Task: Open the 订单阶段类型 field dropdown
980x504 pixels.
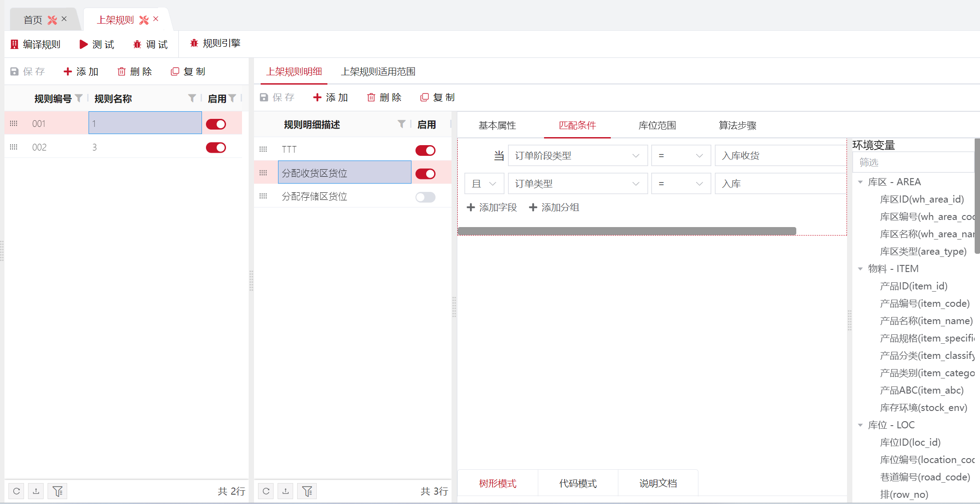Action: point(577,156)
